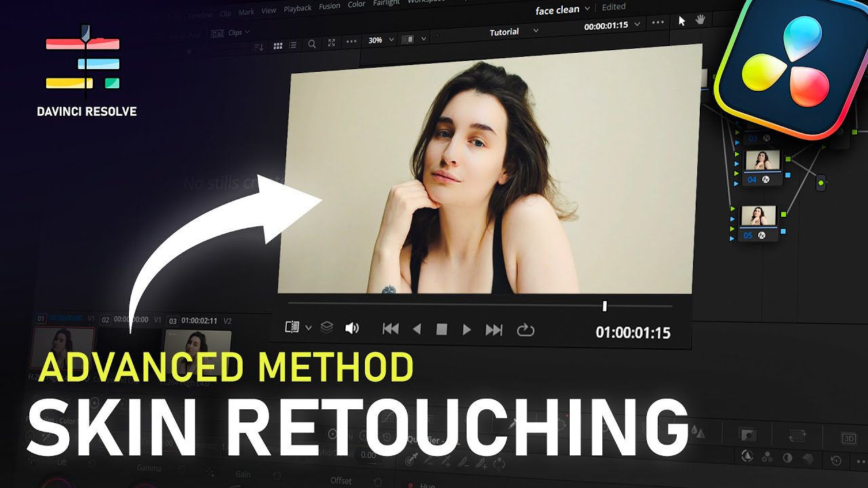Click the green RGB output of node 05
Viewport: 868px width, 488px height.
(784, 215)
